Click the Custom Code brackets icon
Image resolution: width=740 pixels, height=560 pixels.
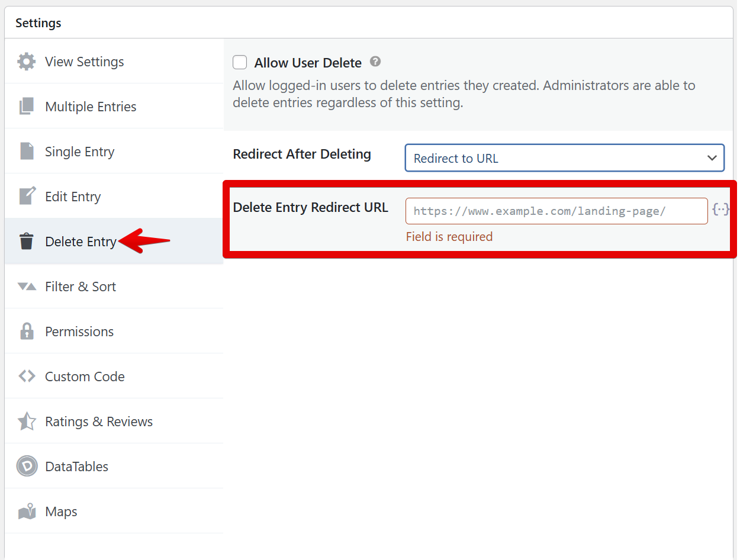pos(27,376)
